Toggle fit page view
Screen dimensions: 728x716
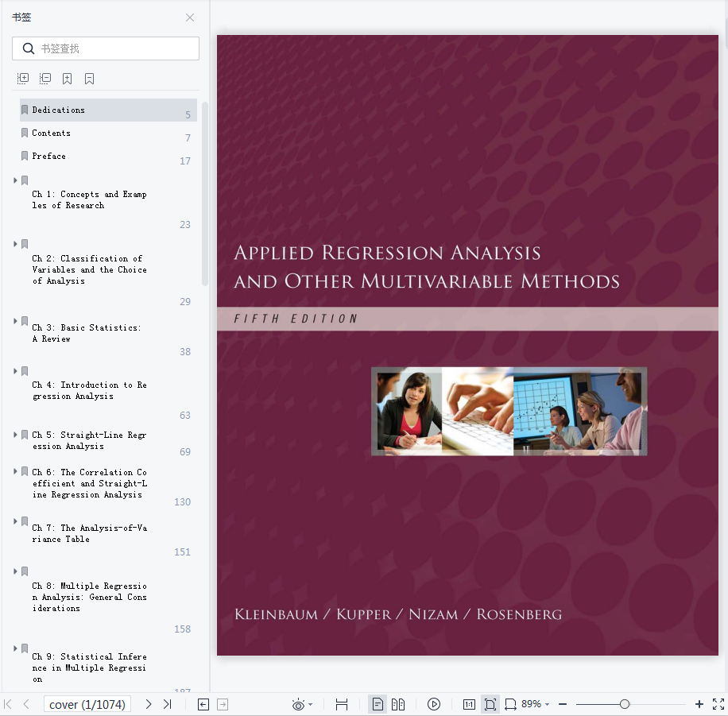490,704
